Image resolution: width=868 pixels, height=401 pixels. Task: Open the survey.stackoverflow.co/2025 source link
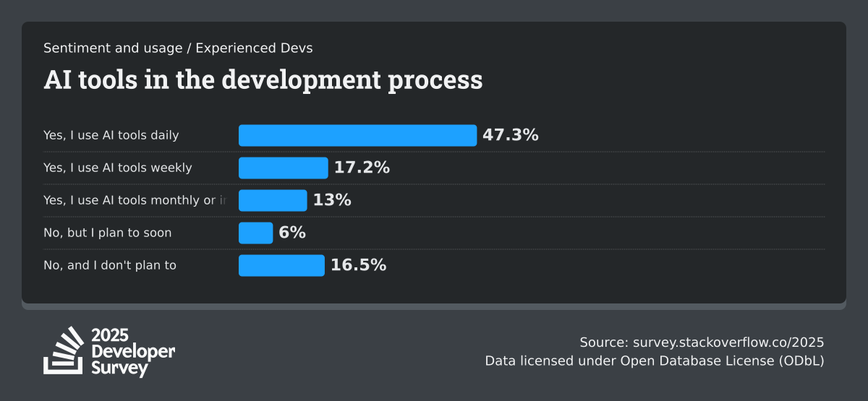(728, 342)
